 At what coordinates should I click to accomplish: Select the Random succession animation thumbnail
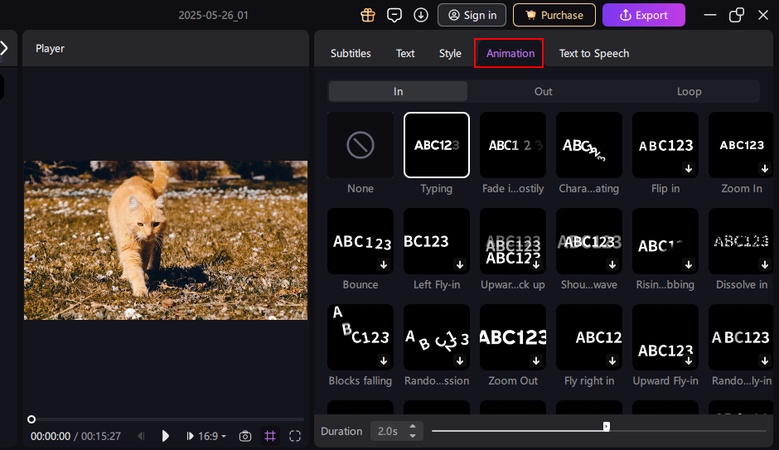click(x=437, y=337)
